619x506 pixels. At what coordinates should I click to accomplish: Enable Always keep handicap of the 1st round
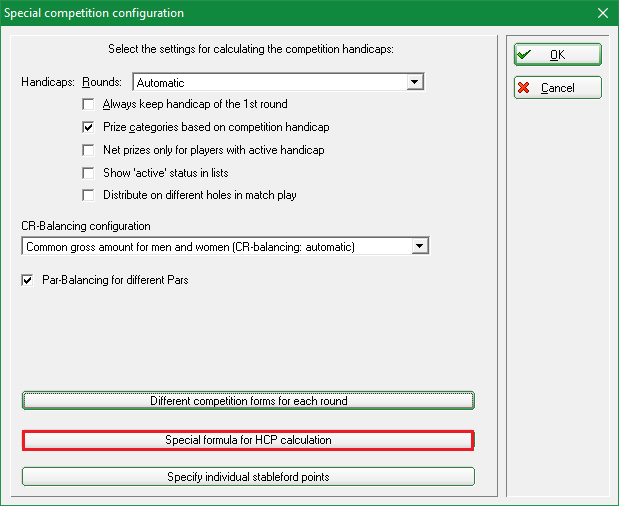(88, 104)
